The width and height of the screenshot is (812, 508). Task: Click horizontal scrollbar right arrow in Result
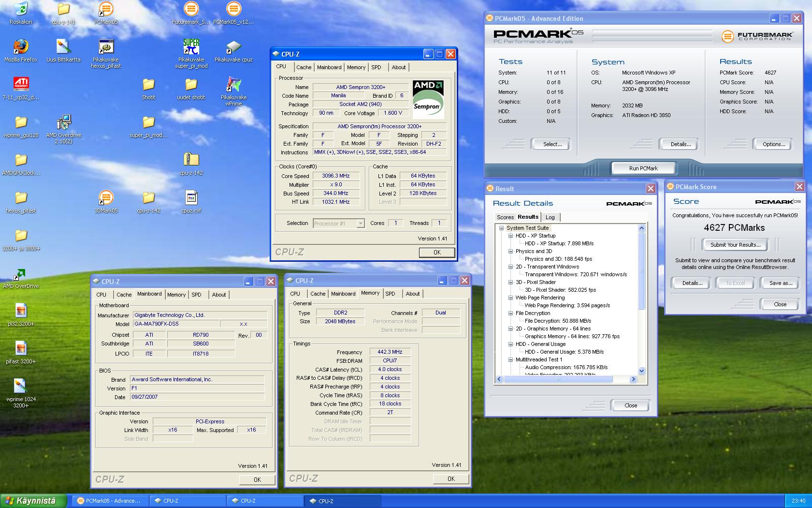[633, 379]
